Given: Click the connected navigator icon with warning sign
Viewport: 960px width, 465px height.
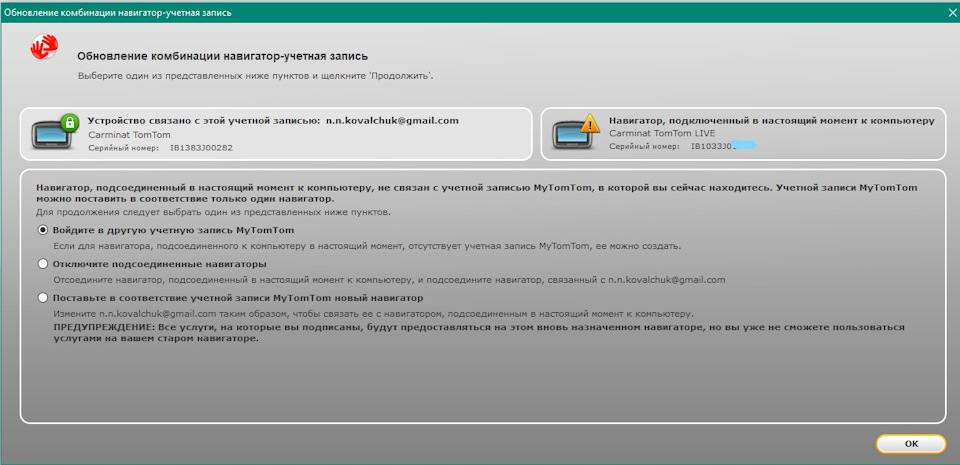Looking at the screenshot, I should pos(577,130).
